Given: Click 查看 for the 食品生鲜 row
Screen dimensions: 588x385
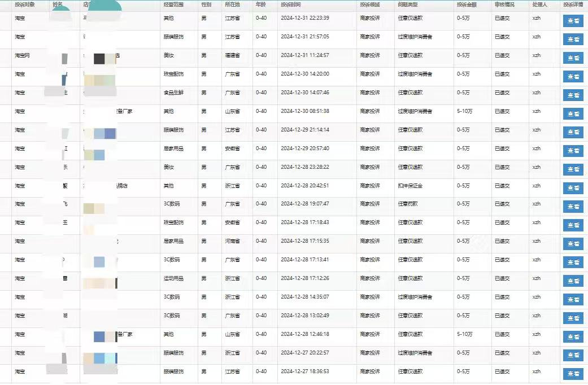Looking at the screenshot, I should [x=573, y=95].
